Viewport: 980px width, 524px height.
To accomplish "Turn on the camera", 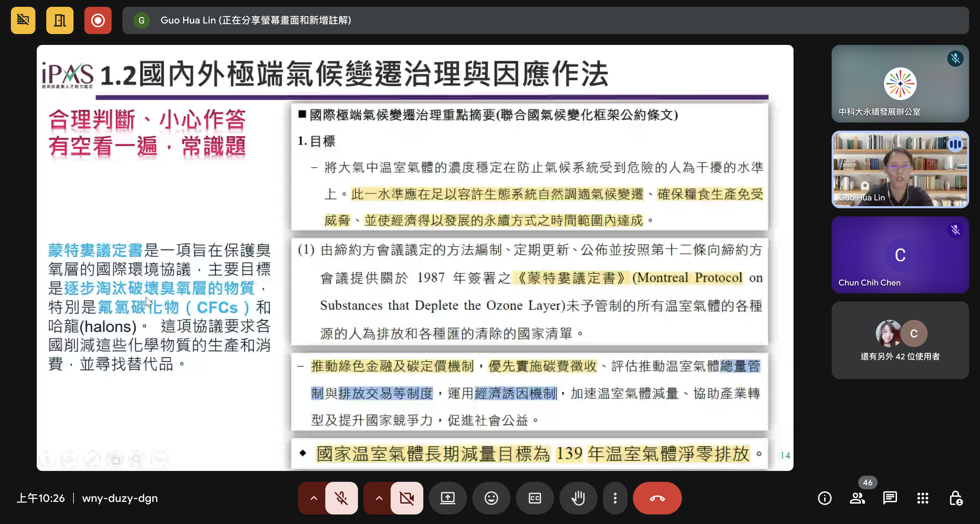I will [x=407, y=498].
